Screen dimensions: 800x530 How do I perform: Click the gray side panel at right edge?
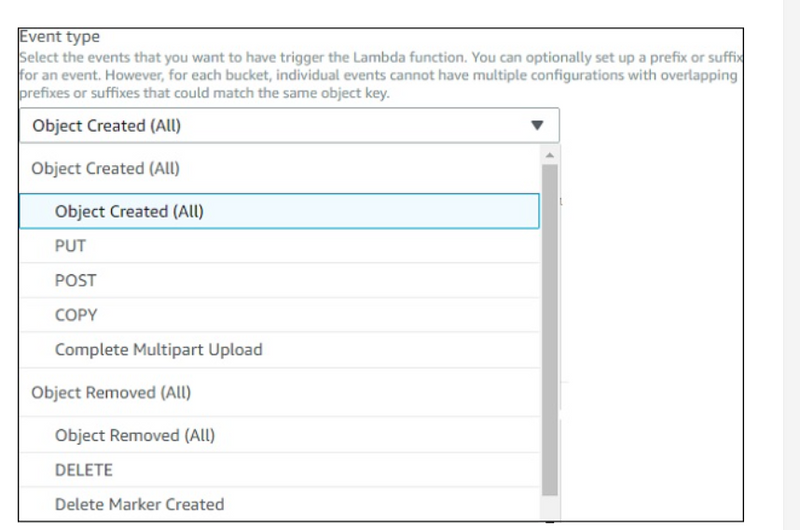point(788,265)
